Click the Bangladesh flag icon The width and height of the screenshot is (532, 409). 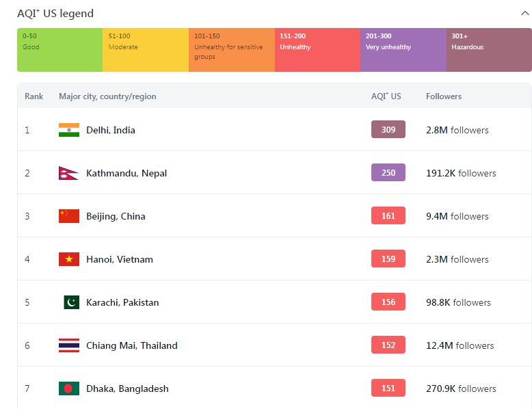coord(69,388)
